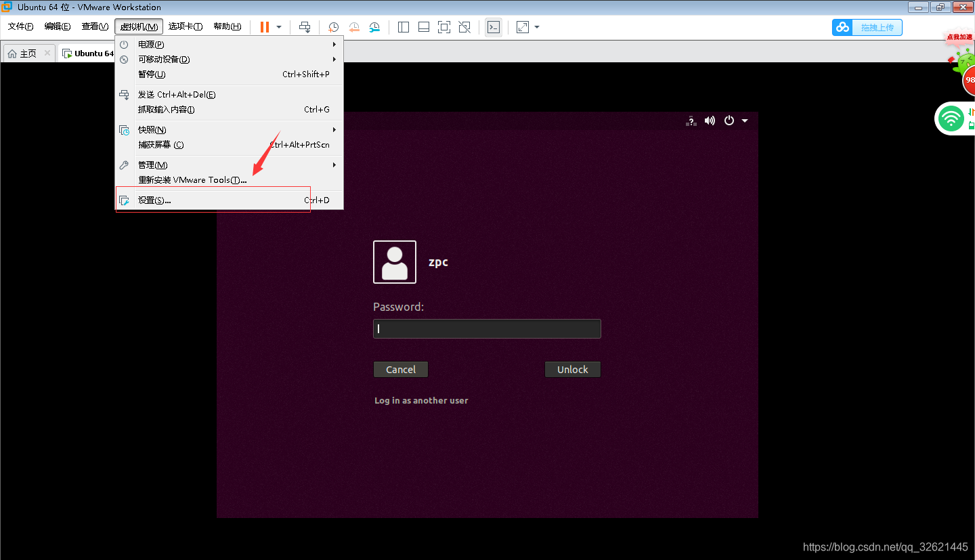Choose 暂停(U) from the menu

(x=229, y=74)
